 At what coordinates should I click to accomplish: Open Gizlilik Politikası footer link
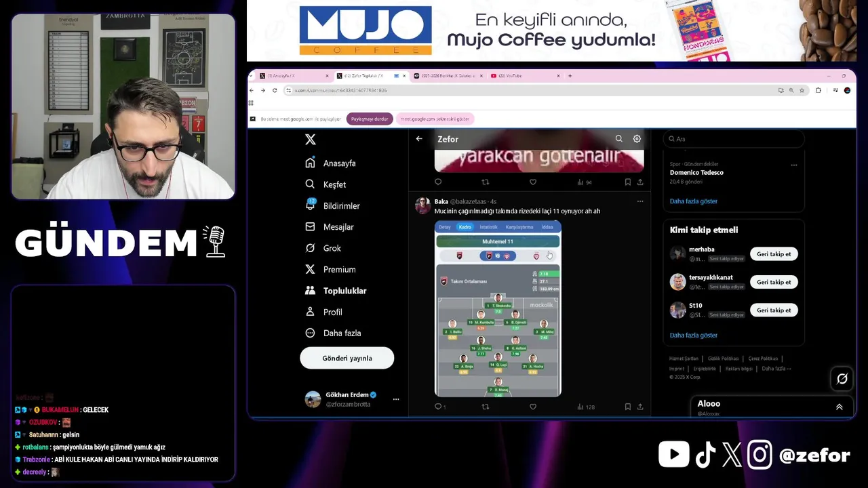pyautogui.click(x=723, y=359)
